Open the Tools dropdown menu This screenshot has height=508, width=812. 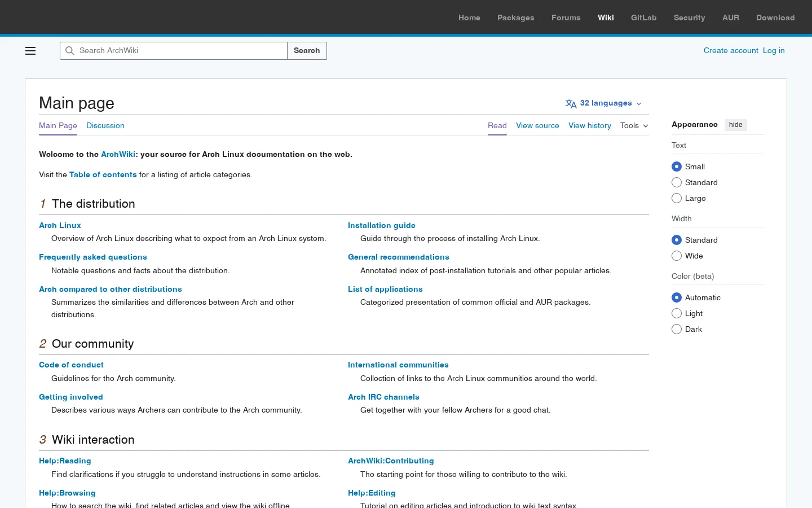[x=634, y=126]
